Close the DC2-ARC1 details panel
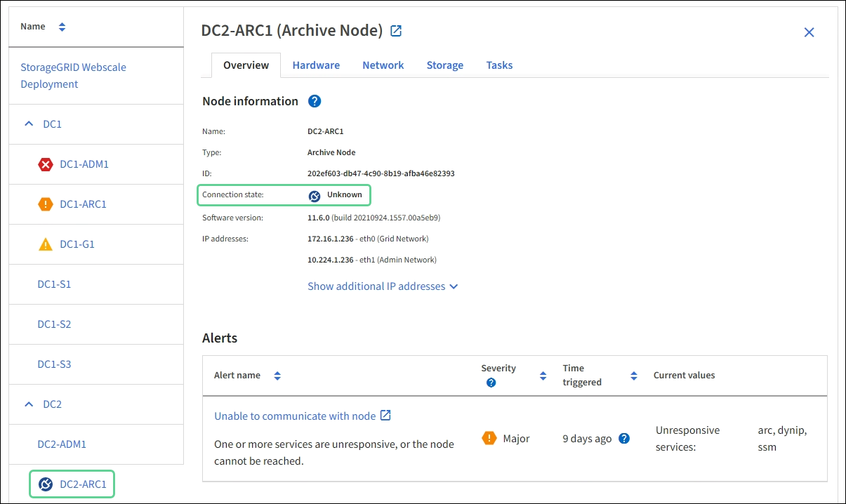The height and width of the screenshot is (504, 846). pyautogui.click(x=809, y=32)
